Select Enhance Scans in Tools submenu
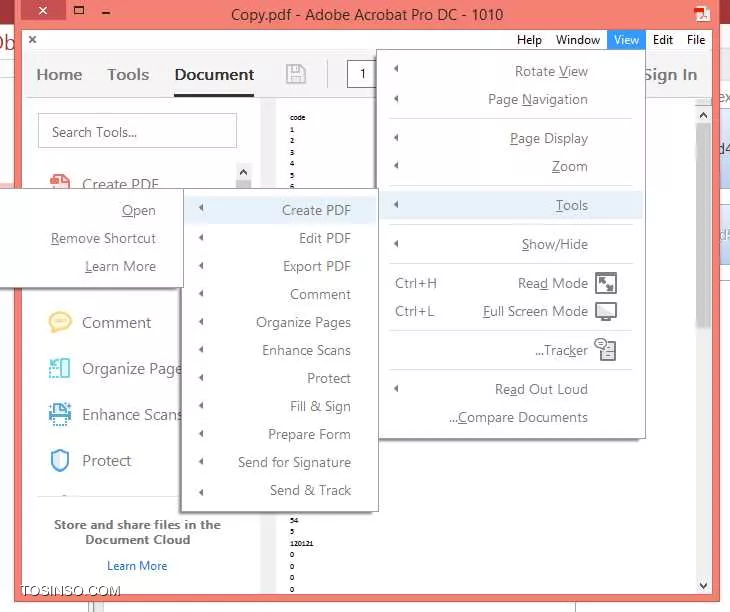730x612 pixels. 280,350
